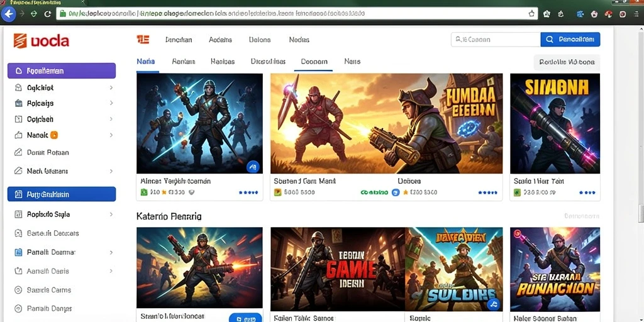This screenshot has width=644, height=322.
Task: Open the Simona game thumbnail
Action: point(555,123)
